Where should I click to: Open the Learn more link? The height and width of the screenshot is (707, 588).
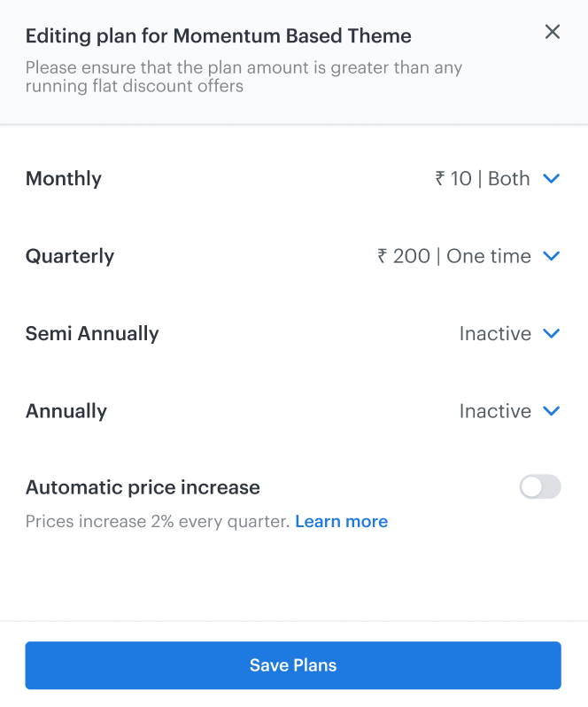pos(341,522)
